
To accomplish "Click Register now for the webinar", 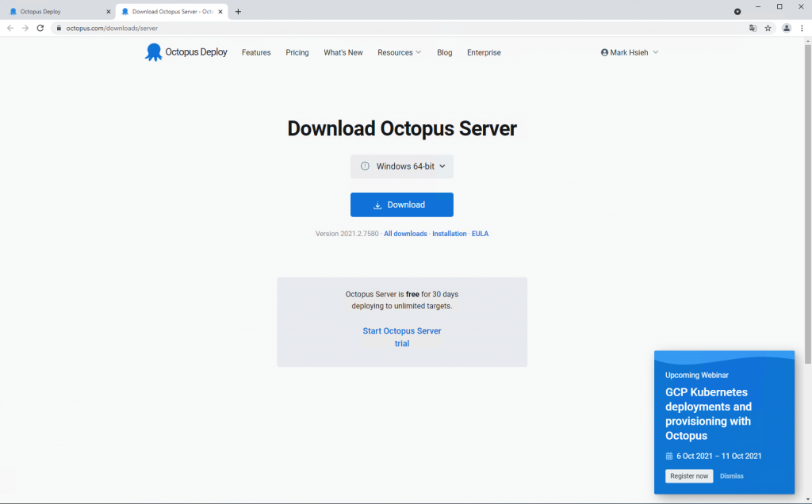I will [x=689, y=475].
